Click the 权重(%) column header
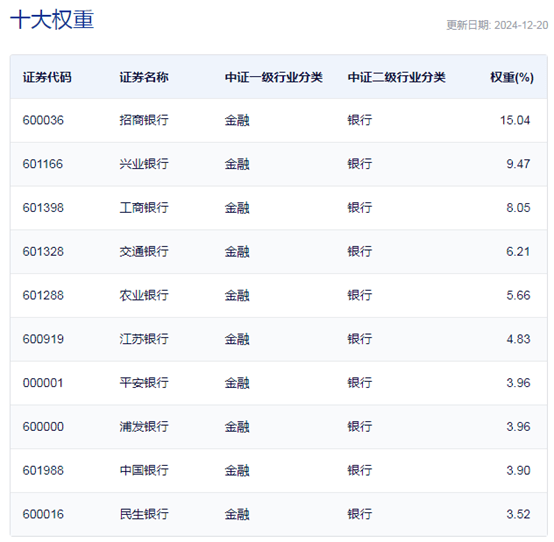This screenshot has width=554, height=542. coord(512,77)
